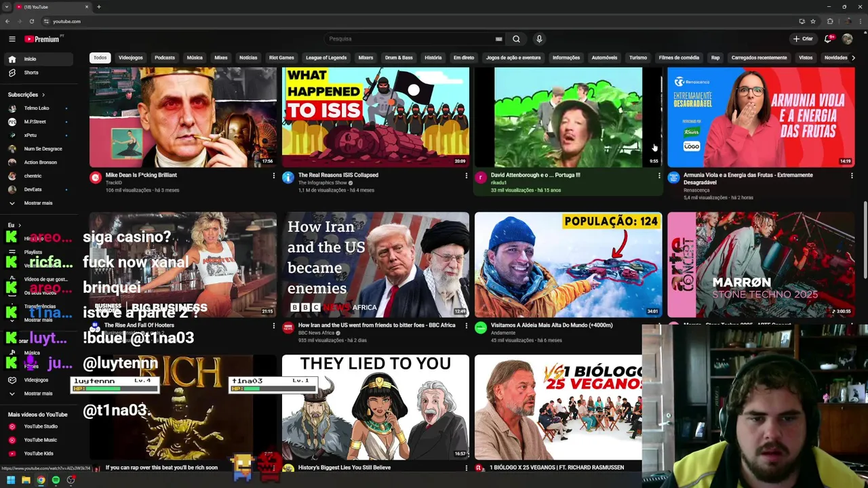Select the League of Legends chip
This screenshot has width=868, height=488.
(326, 58)
